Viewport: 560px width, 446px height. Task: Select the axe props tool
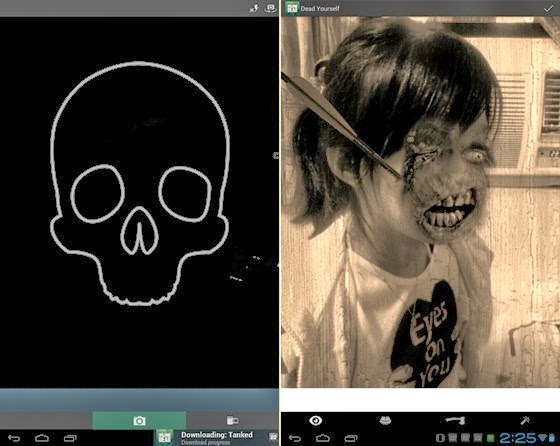[455, 421]
